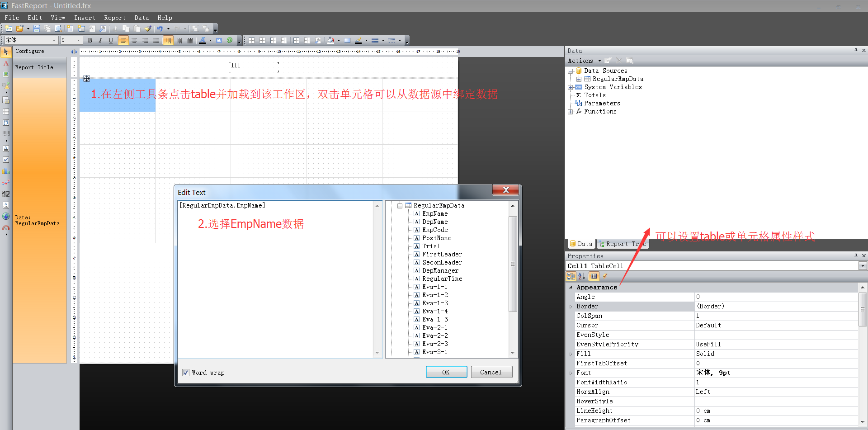Expand the RegularEmpData data source

580,79
